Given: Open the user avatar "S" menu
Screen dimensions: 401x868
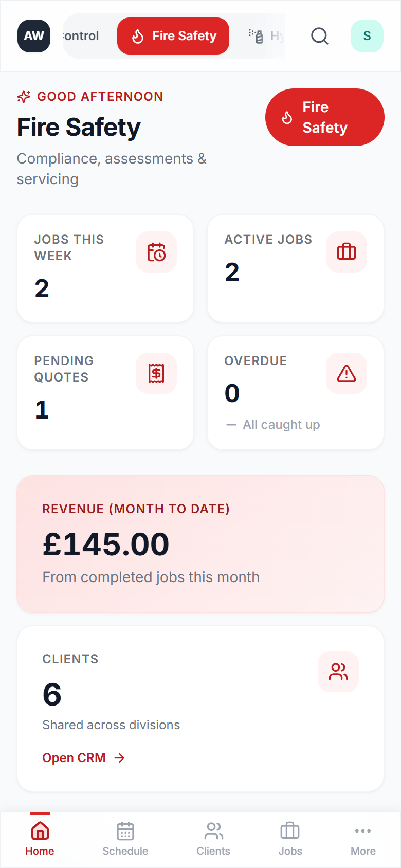Looking at the screenshot, I should (x=367, y=36).
